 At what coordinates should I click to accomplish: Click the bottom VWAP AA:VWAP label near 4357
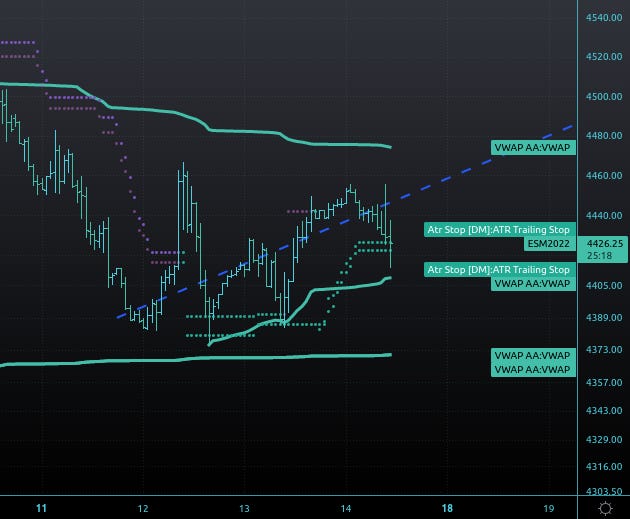coord(533,370)
